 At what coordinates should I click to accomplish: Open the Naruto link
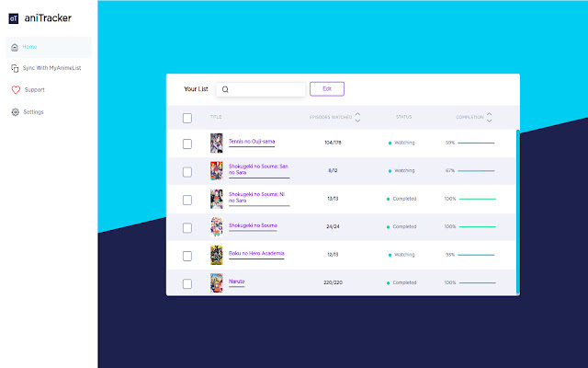click(237, 282)
